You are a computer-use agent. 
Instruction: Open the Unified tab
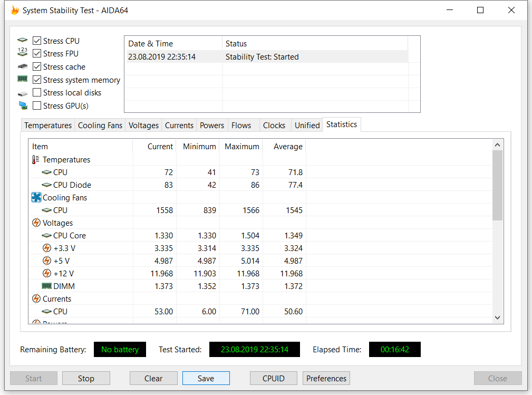pyautogui.click(x=307, y=125)
